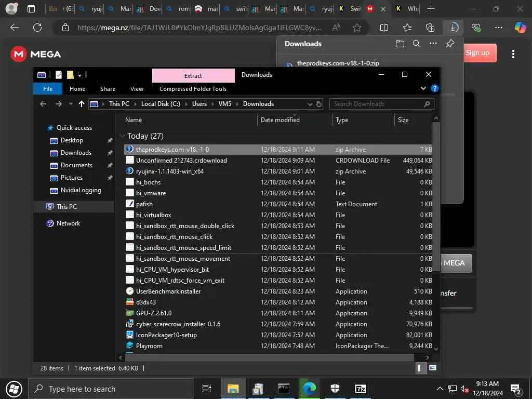The image size is (532, 399).
Task: Click the Sign up button on MEGA
Action: click(477, 53)
